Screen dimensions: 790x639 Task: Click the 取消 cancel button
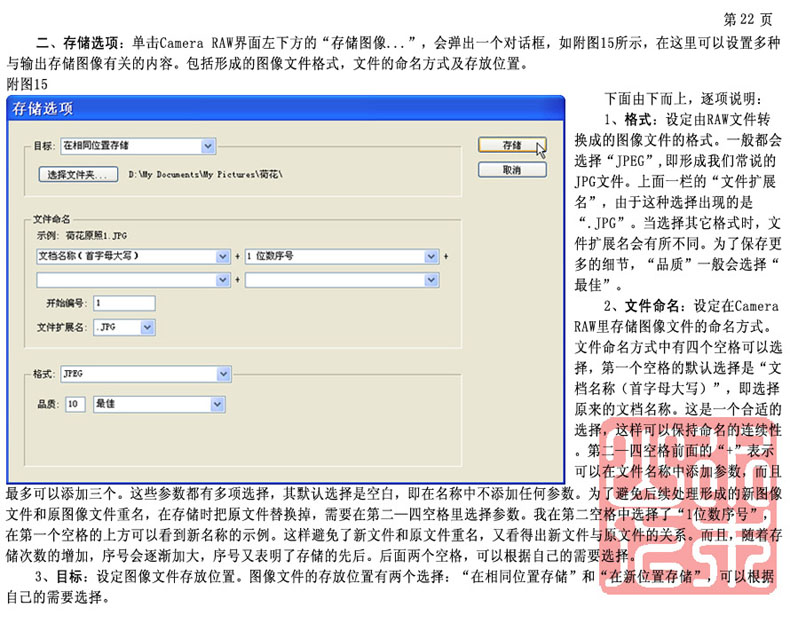(x=512, y=170)
